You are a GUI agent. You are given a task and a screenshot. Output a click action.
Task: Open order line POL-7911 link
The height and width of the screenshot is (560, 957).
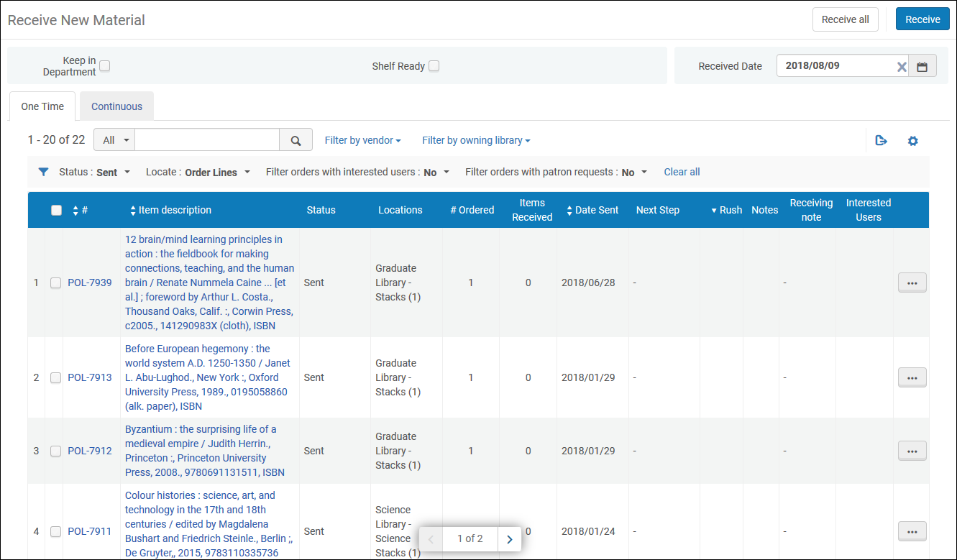click(90, 531)
